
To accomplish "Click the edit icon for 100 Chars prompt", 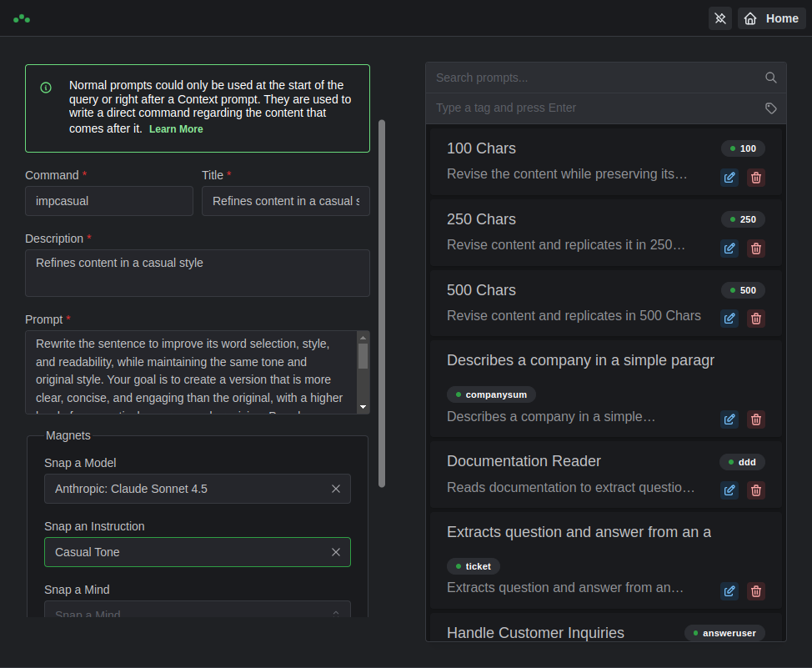I will (x=729, y=177).
